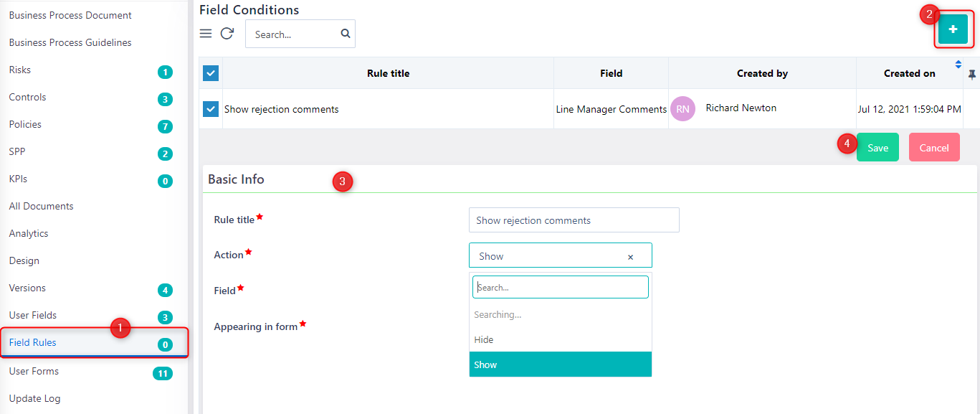Open the Update Log section

tap(34, 398)
